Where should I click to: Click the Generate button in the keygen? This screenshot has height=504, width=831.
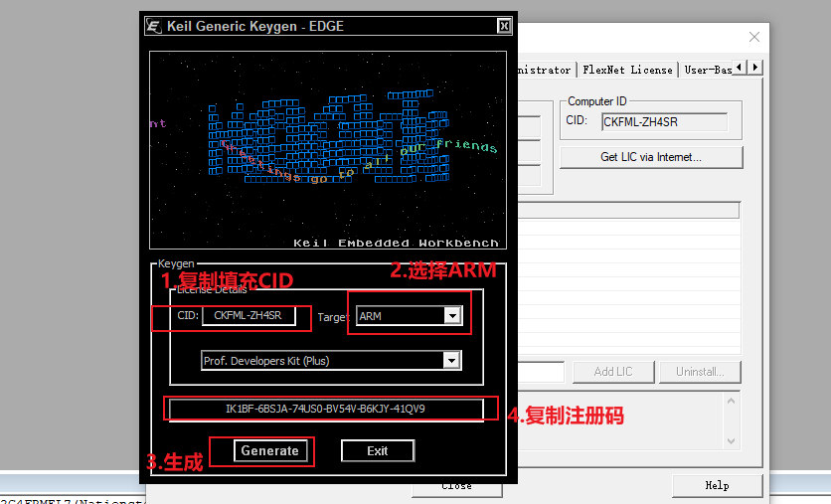click(270, 451)
